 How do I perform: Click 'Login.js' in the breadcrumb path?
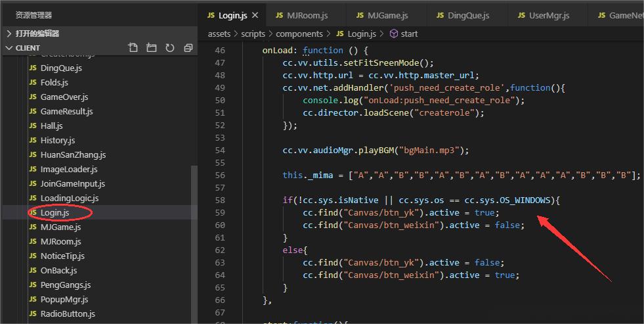(356, 34)
